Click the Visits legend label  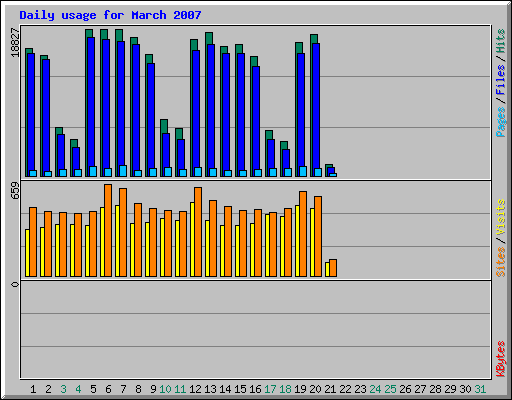tap(500, 217)
